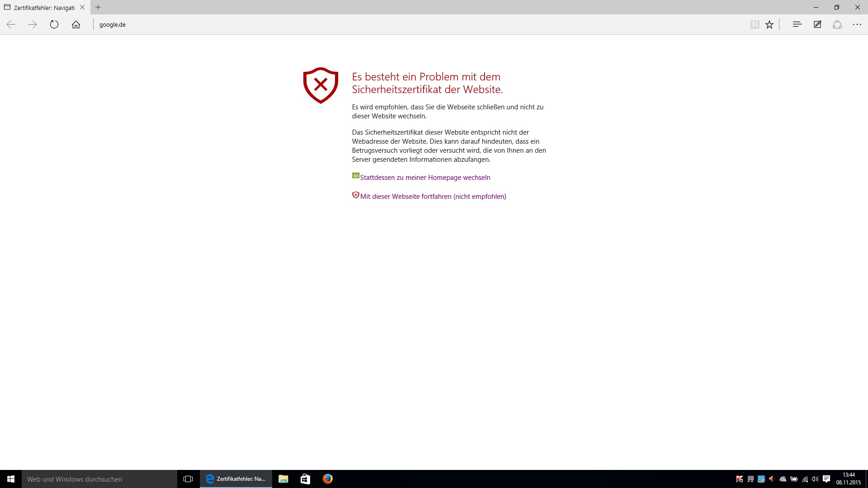The height and width of the screenshot is (488, 868).
Task: Launch Windows Store from taskbar
Action: (x=305, y=479)
